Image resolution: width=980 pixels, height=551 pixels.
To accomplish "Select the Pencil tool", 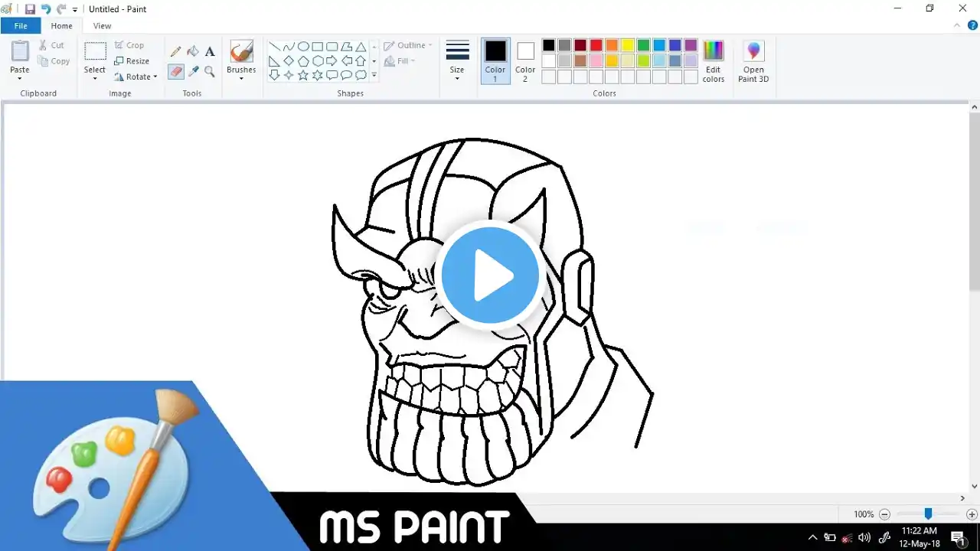I will coord(176,51).
